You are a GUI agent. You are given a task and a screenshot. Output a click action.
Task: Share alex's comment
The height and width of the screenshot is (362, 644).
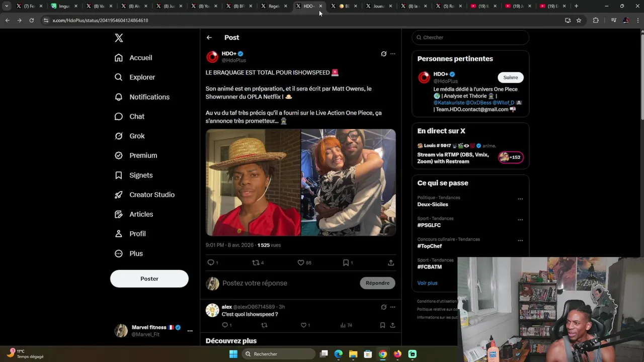point(392,325)
